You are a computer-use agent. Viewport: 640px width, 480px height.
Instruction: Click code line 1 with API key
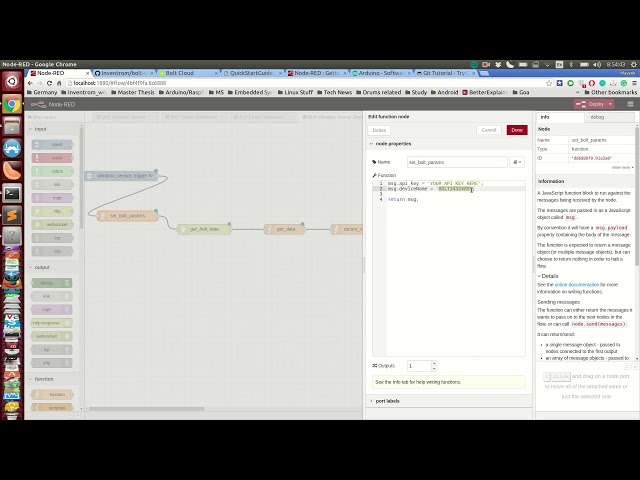[435, 184]
